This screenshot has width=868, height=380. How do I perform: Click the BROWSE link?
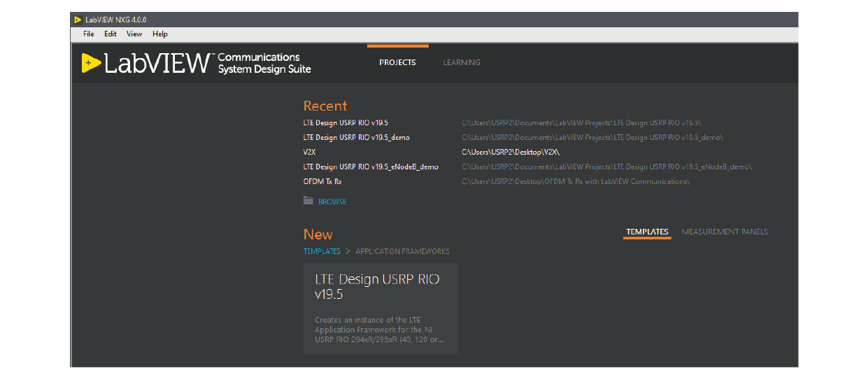(x=332, y=202)
